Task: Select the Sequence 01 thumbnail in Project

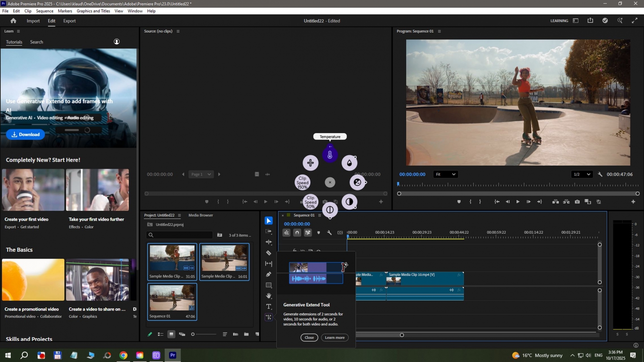Action: [172, 298]
